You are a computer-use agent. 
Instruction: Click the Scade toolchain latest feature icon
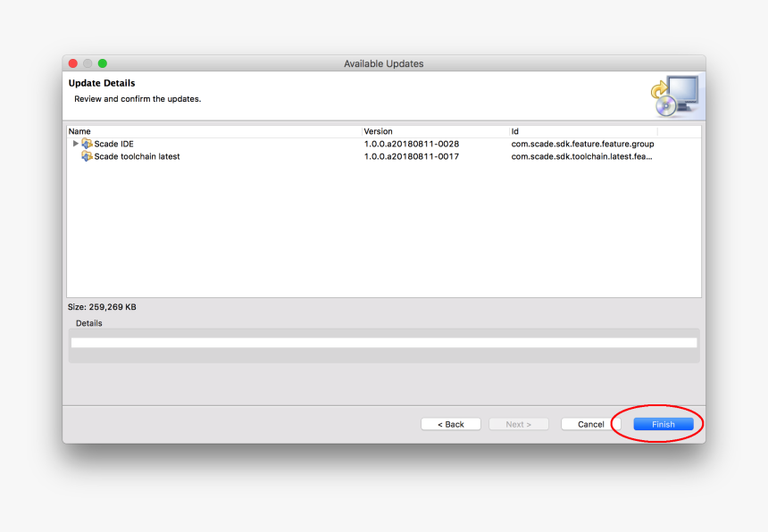click(87, 156)
